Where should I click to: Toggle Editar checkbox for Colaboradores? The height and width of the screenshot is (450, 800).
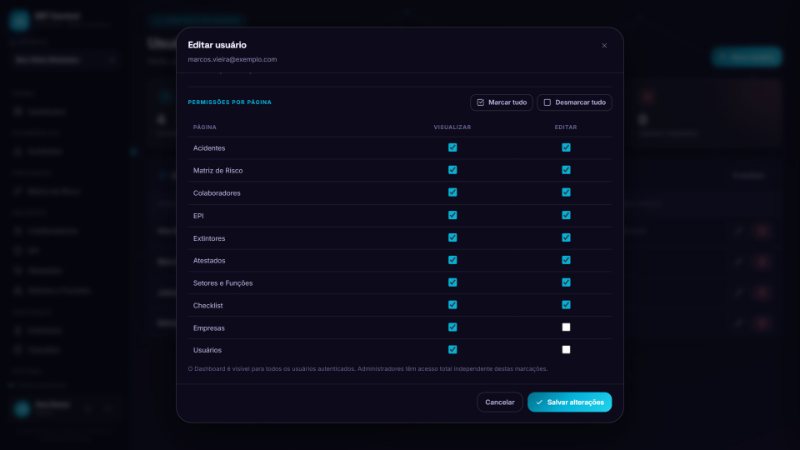[566, 192]
